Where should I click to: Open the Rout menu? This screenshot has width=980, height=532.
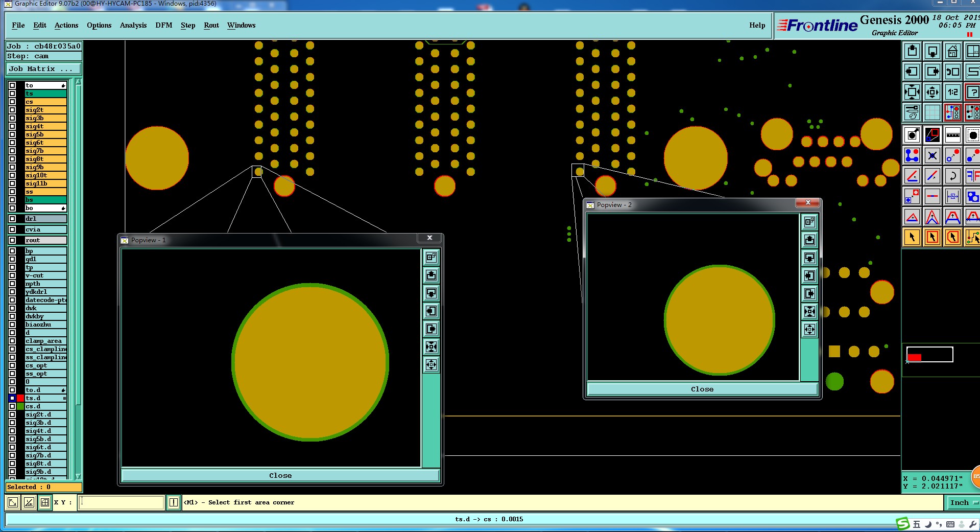click(211, 25)
